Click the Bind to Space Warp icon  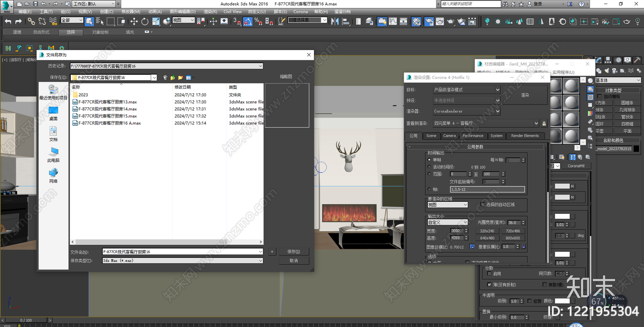[53, 21]
